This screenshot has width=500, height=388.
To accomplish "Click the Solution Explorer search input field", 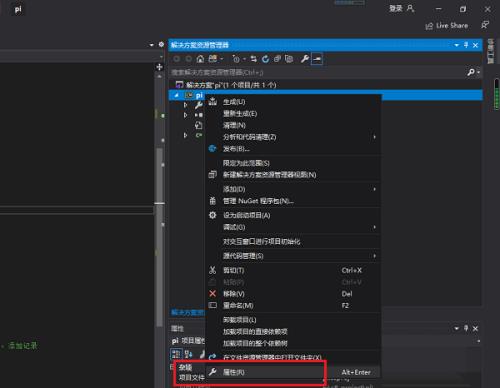I will tap(318, 72).
